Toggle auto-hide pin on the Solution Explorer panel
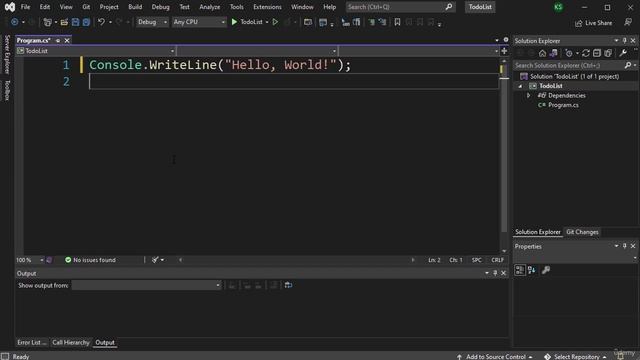Image resolution: width=640 pixels, height=360 pixels. 624,41
